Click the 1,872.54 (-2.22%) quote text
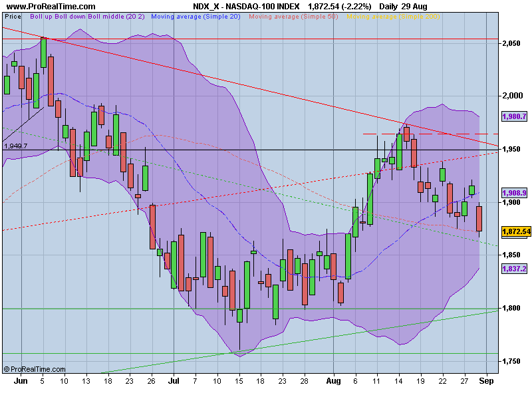Screen dimensions: 532x399 pyautogui.click(x=339, y=6)
